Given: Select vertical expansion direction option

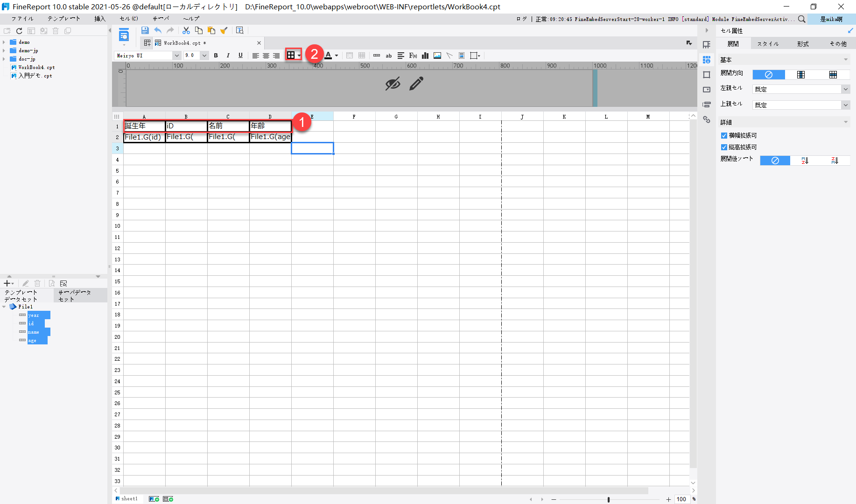Looking at the screenshot, I should pos(801,75).
